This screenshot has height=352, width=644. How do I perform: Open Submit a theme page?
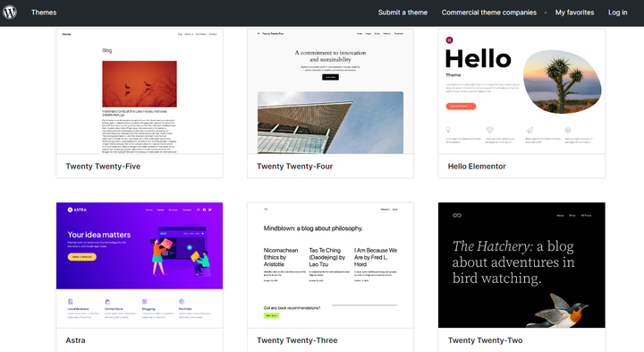402,13
